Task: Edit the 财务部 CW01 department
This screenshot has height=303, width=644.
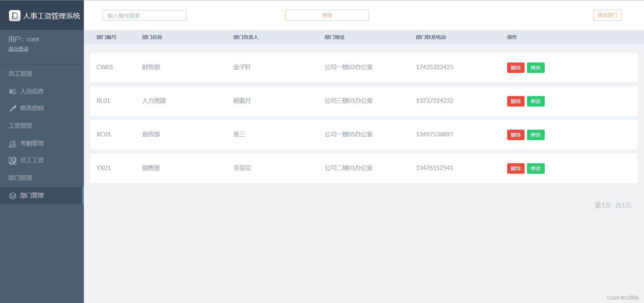Action: [536, 68]
